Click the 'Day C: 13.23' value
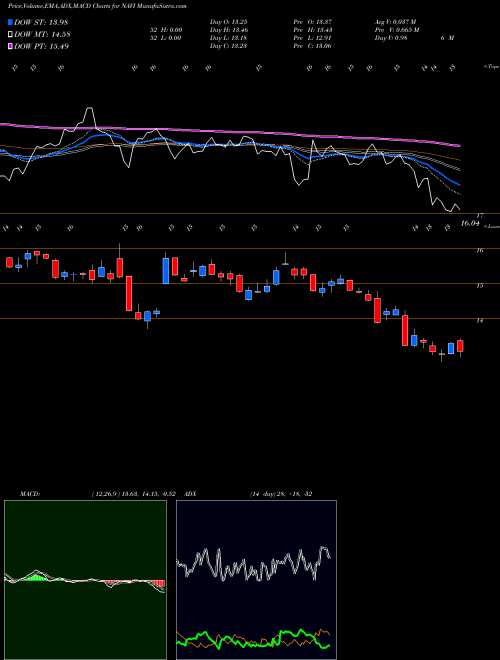500x660 pixels. point(228,46)
